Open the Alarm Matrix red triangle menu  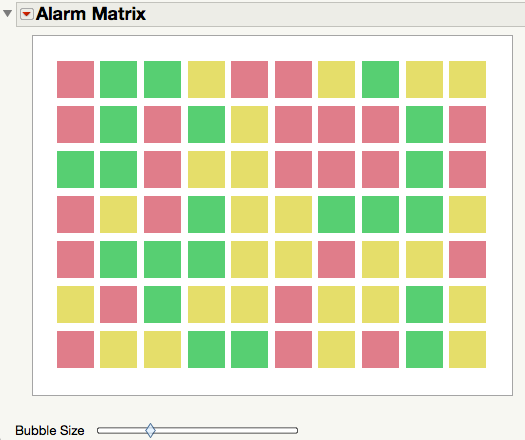pos(27,14)
